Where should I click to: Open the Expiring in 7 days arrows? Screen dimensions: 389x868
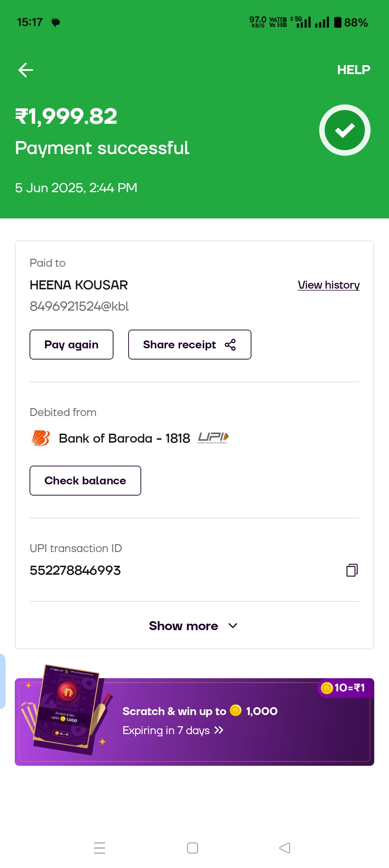(x=219, y=730)
